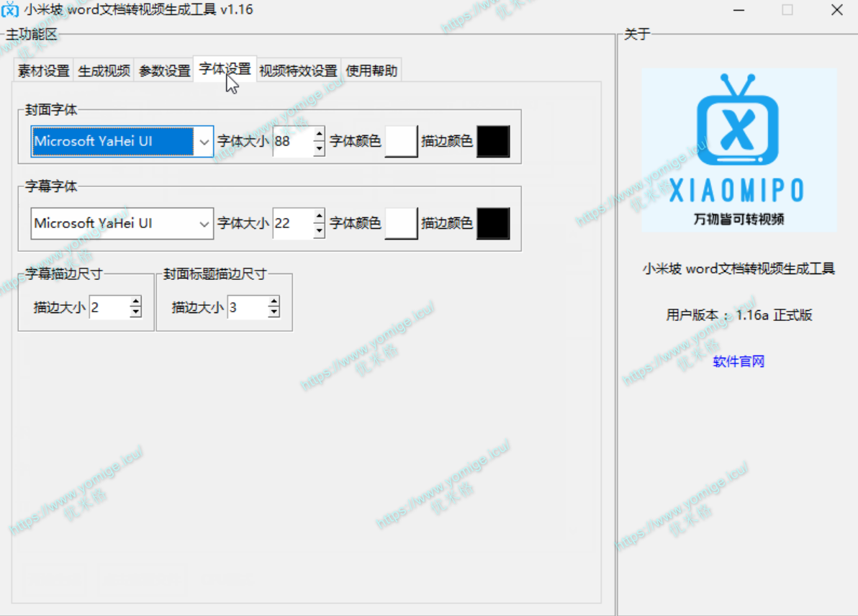Screen dimensions: 858x616
Task: Increase the 字幕字体 font size with up arrow
Action: click(320, 217)
